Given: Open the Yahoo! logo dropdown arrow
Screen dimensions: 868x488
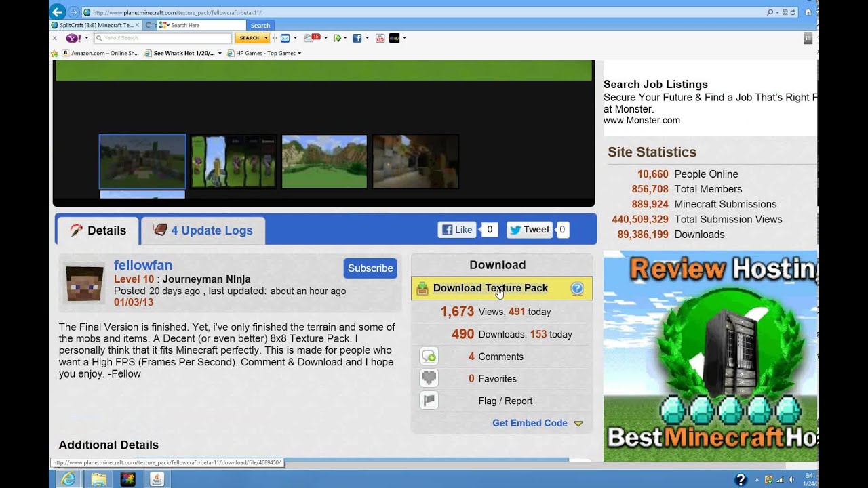Looking at the screenshot, I should [x=87, y=38].
